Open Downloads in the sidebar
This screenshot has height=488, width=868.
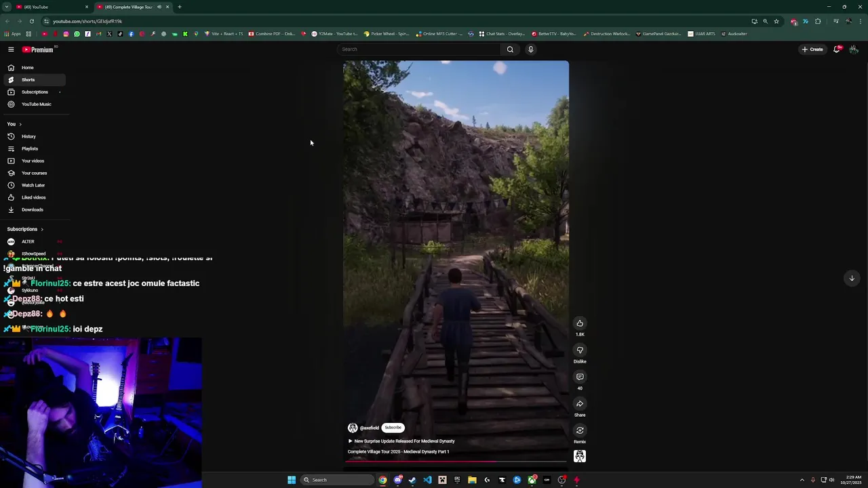pyautogui.click(x=34, y=209)
